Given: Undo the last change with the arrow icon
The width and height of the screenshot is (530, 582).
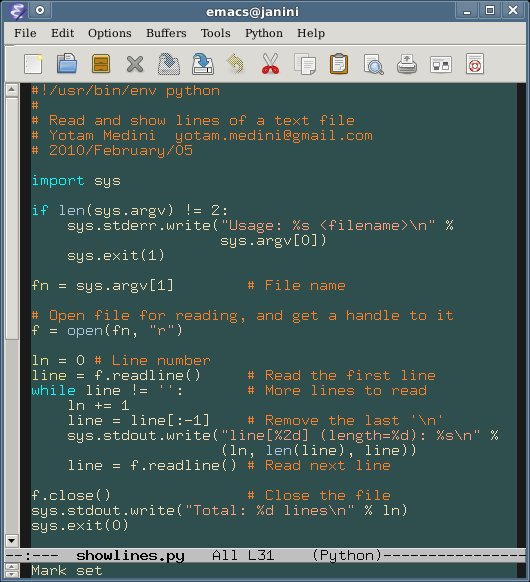Looking at the screenshot, I should [x=236, y=64].
